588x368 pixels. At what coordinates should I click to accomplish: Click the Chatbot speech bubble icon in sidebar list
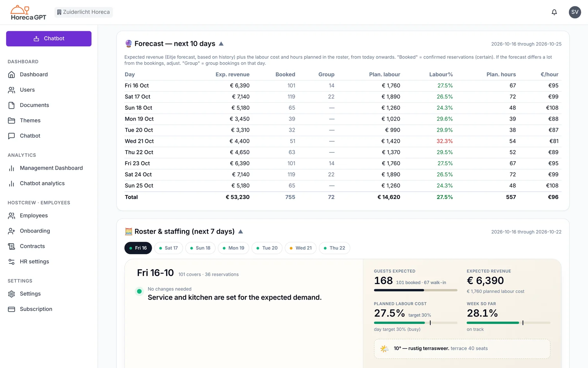(11, 136)
